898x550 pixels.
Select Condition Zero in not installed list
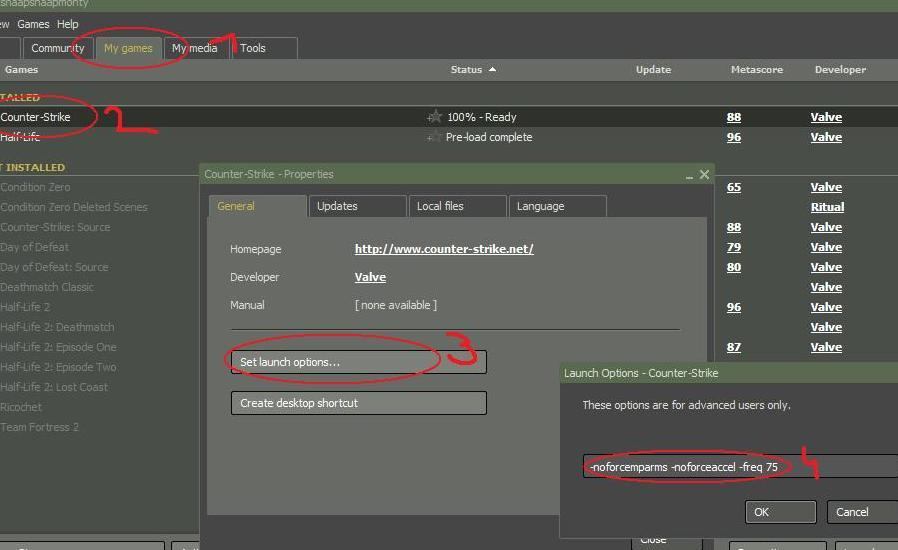click(x=36, y=187)
